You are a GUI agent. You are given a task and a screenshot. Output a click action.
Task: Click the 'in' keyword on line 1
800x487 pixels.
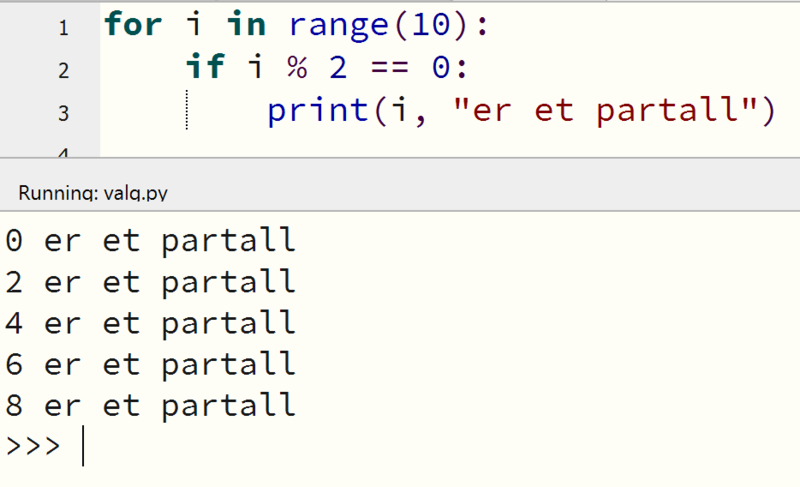(x=245, y=25)
